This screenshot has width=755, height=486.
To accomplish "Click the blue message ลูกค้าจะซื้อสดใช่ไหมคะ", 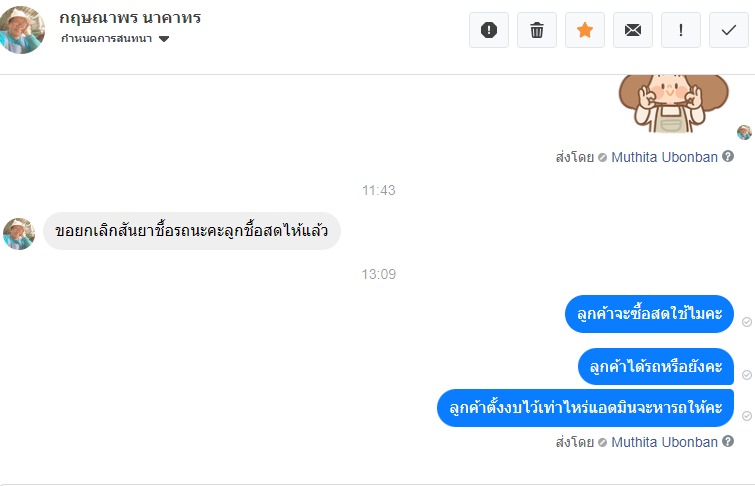I will [649, 314].
